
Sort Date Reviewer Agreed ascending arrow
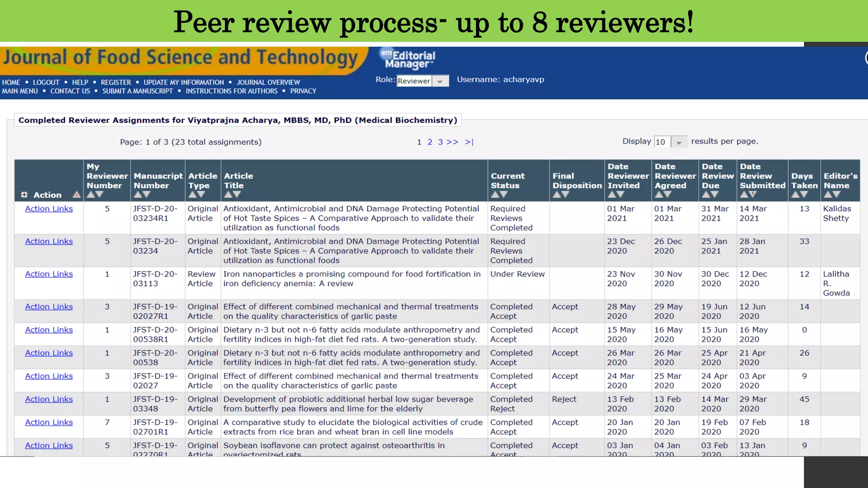(x=659, y=194)
